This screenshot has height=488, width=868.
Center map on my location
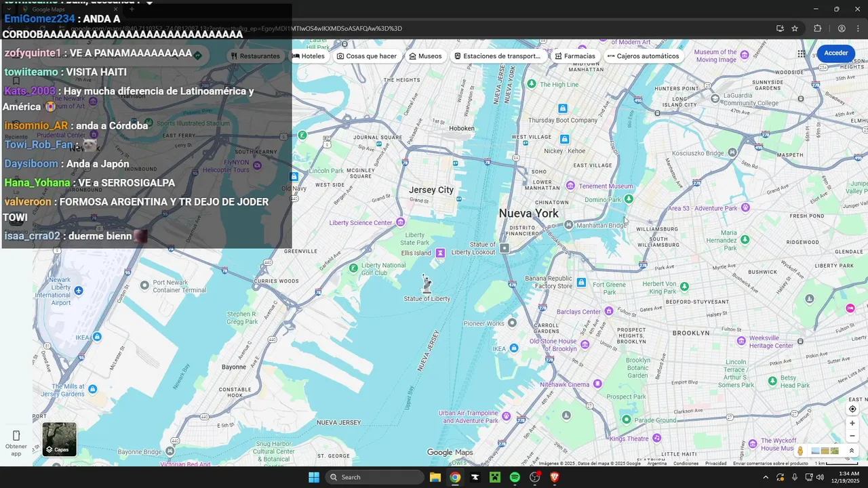pyautogui.click(x=852, y=409)
